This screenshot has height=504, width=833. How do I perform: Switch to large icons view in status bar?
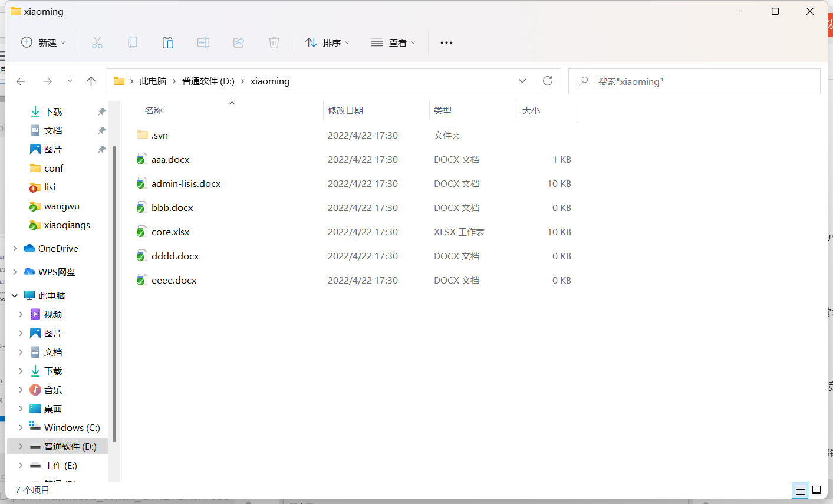816,490
